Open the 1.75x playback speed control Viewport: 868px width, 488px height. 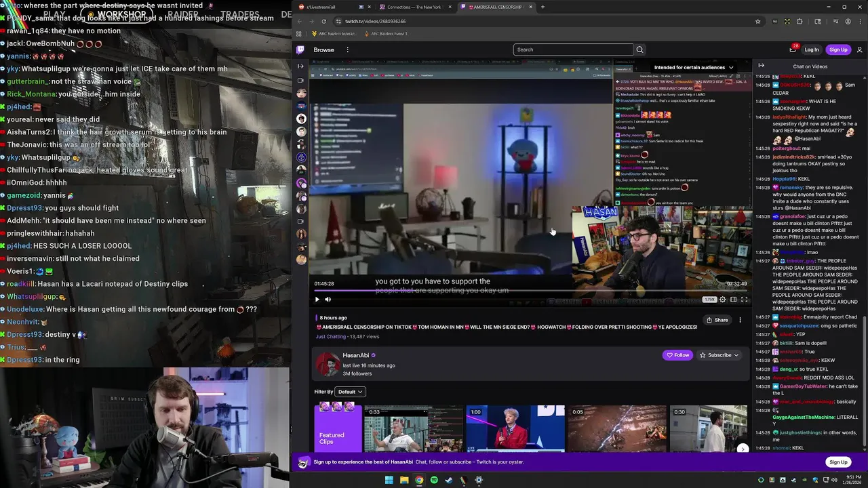709,299
